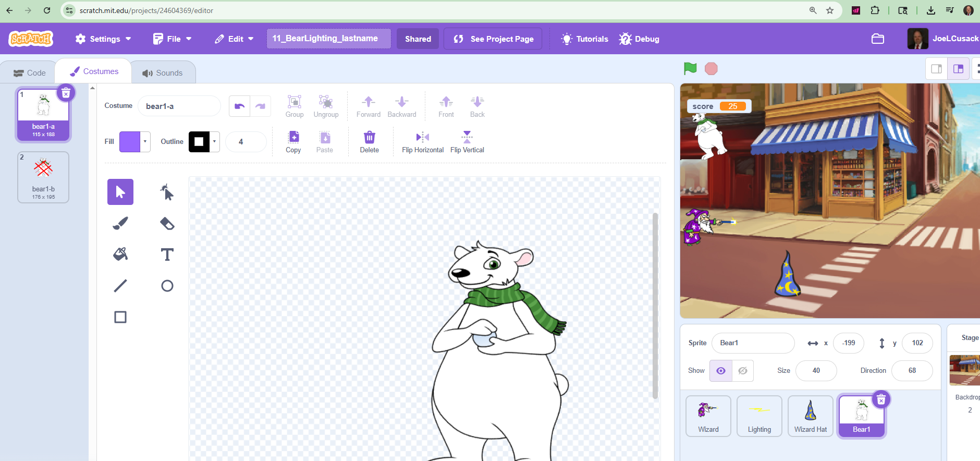This screenshot has width=980, height=461.
Task: Select the bear1-b costume thumbnail
Action: point(43,177)
